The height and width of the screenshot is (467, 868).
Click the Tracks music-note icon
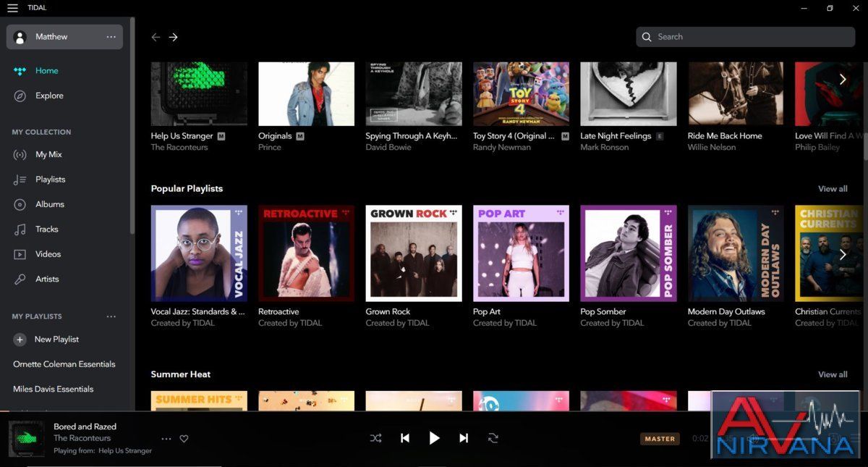pyautogui.click(x=20, y=230)
